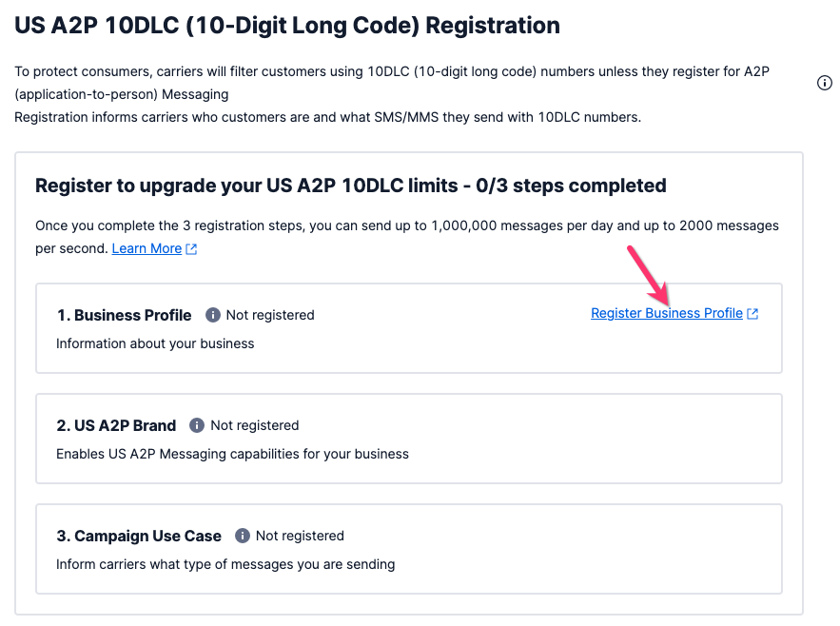
Task: Click the info icon beside Business Profile
Action: pos(213,315)
